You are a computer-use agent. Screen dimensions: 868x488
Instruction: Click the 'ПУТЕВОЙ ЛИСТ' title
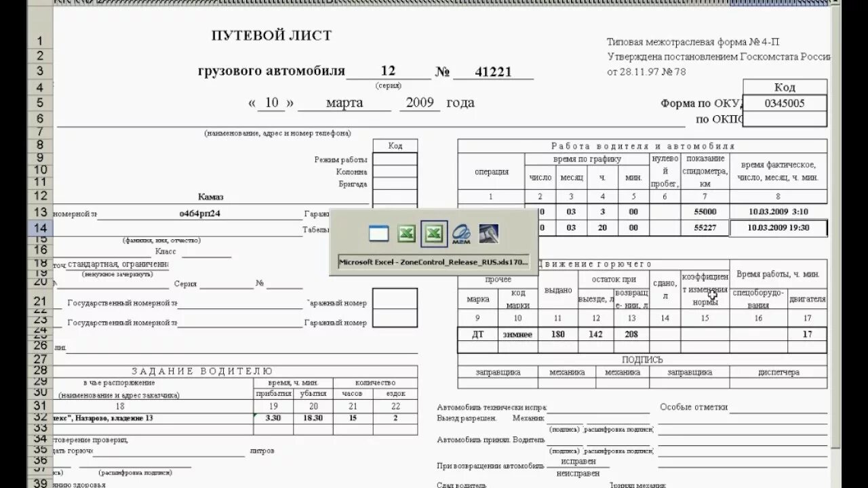[271, 36]
